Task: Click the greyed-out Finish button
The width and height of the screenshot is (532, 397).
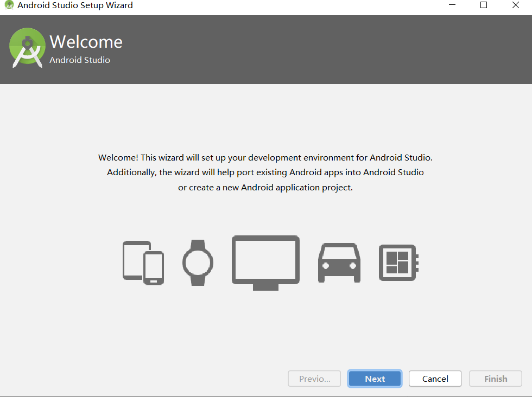Action: tap(495, 379)
